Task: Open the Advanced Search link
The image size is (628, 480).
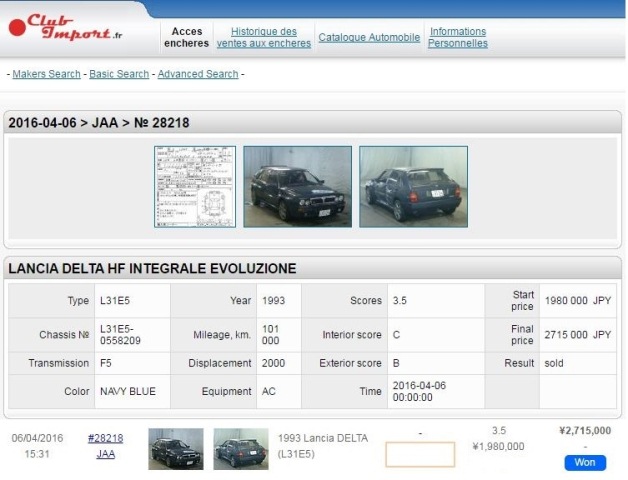Action: point(198,74)
